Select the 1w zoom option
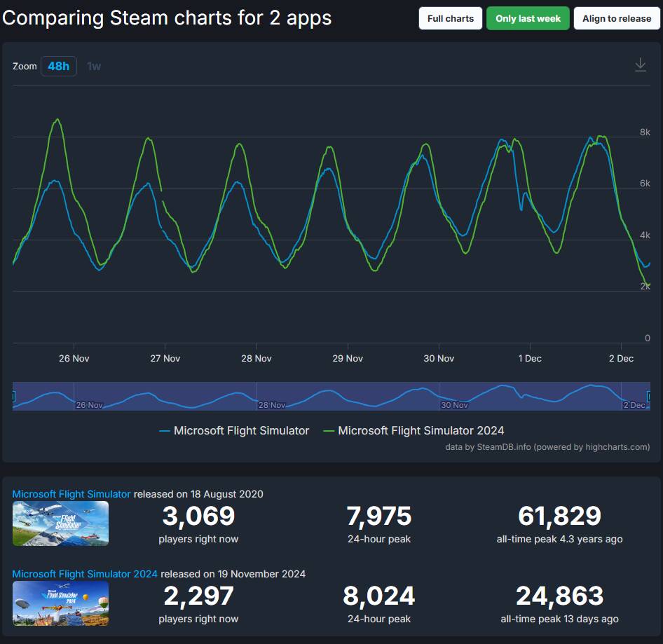 (94, 66)
